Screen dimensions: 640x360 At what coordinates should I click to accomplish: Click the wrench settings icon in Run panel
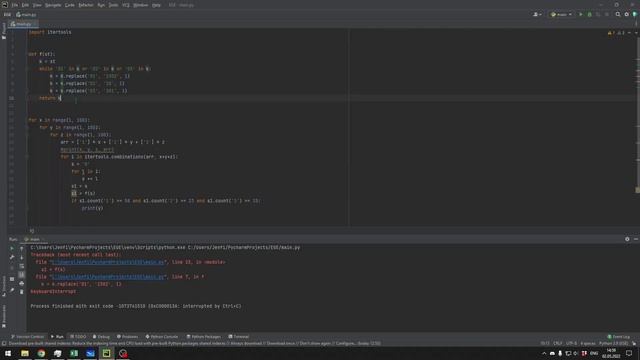12,257
